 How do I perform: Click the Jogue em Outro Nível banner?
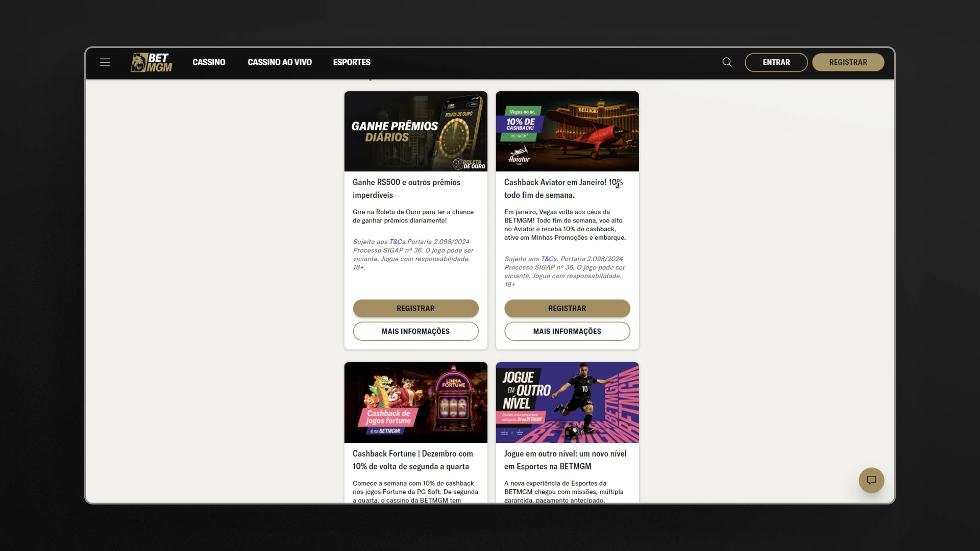(567, 403)
